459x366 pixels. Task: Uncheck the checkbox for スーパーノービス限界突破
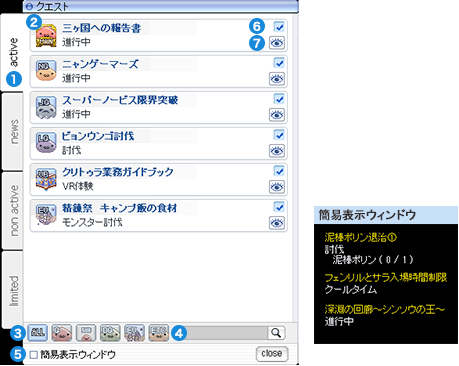click(x=279, y=99)
